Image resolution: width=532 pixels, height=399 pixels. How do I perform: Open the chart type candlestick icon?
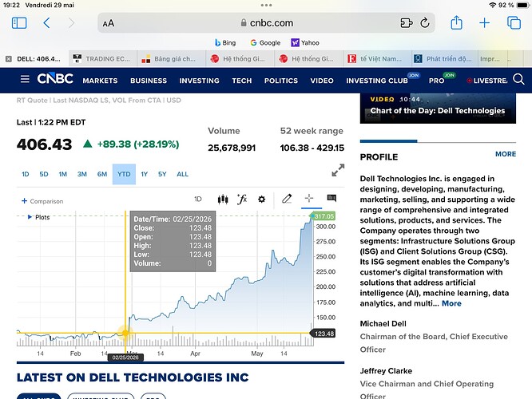pyautogui.click(x=223, y=199)
